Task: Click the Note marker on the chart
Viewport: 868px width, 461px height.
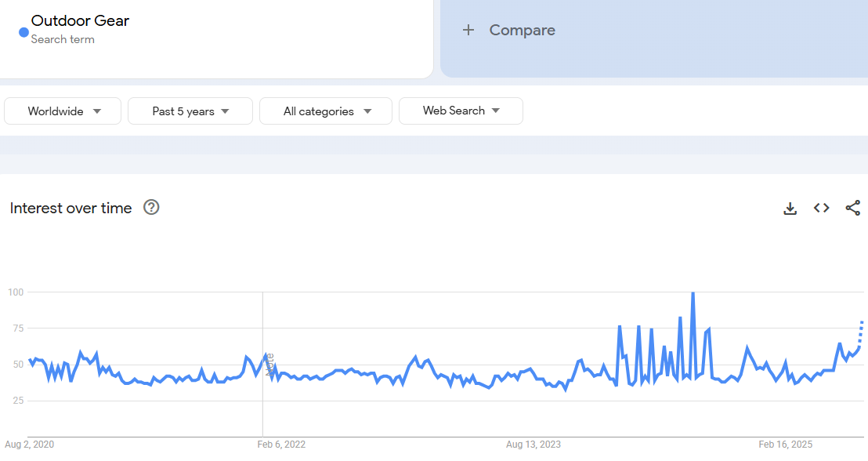Action: (x=270, y=365)
